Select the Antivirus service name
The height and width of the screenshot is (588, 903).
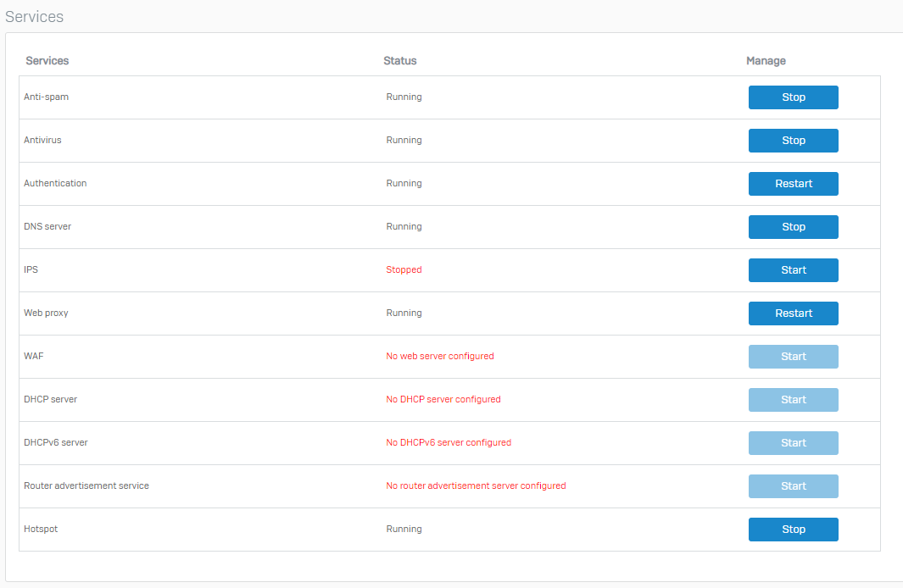(42, 140)
